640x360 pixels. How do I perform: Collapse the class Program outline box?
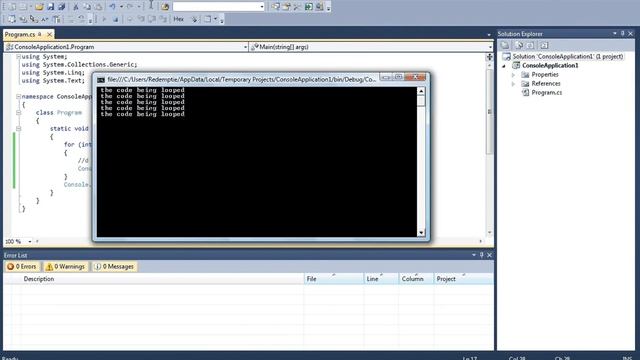coord(18,113)
